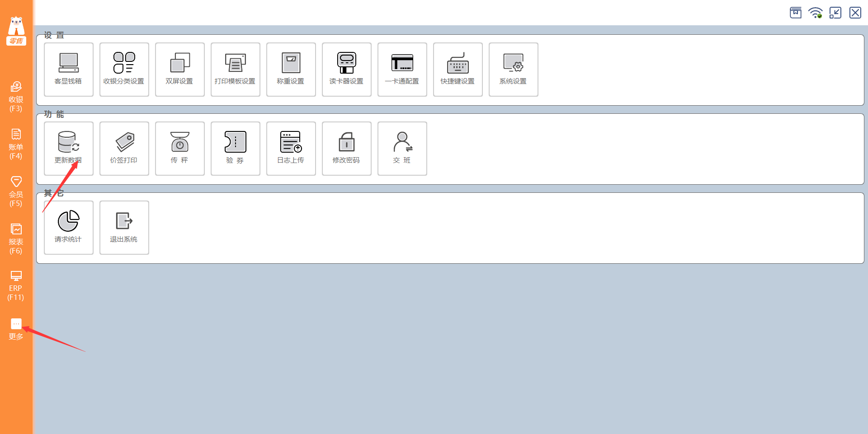Open 一卡通配置 card configuration
The image size is (868, 434).
click(x=402, y=70)
